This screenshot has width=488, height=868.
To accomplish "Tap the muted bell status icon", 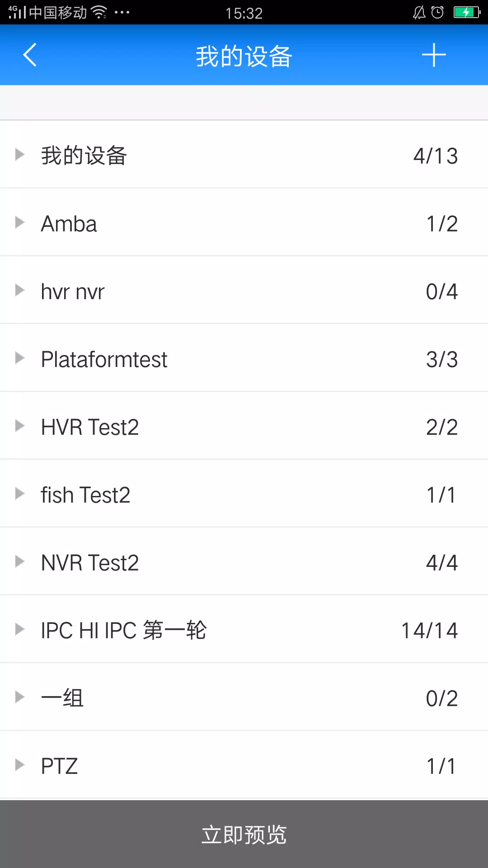I will (419, 12).
